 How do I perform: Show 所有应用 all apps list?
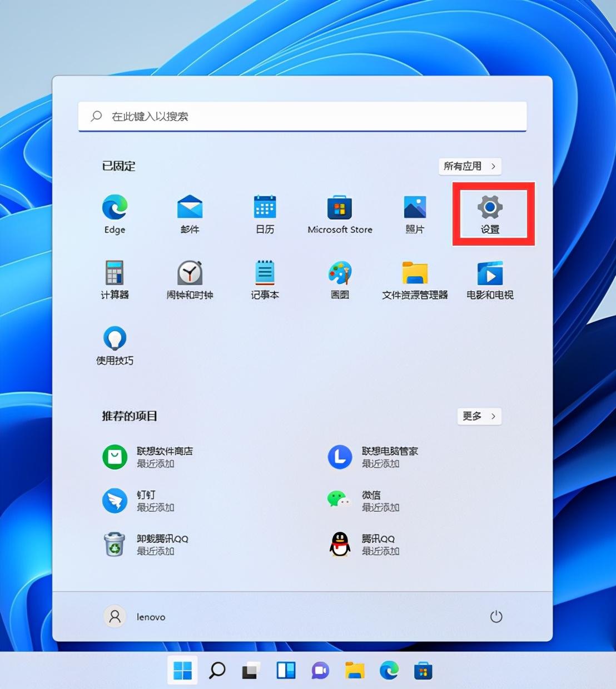[470, 166]
